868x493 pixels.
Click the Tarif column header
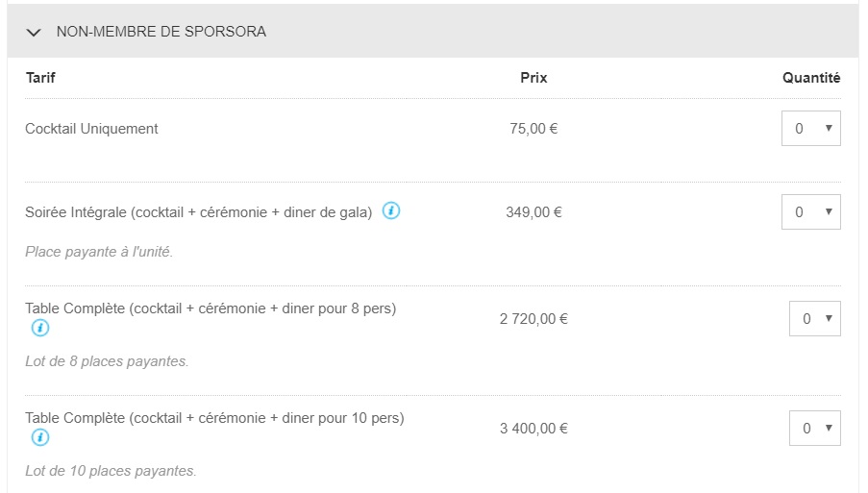[40, 78]
